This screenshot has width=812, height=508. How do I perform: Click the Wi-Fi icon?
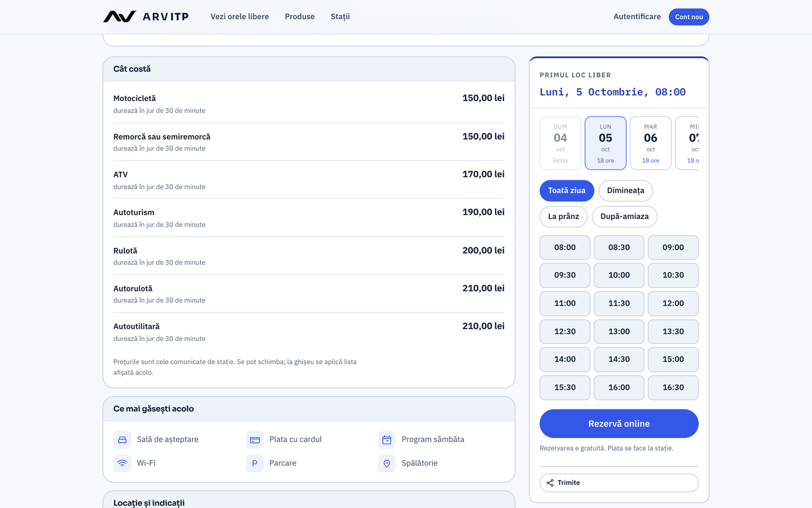click(x=122, y=463)
